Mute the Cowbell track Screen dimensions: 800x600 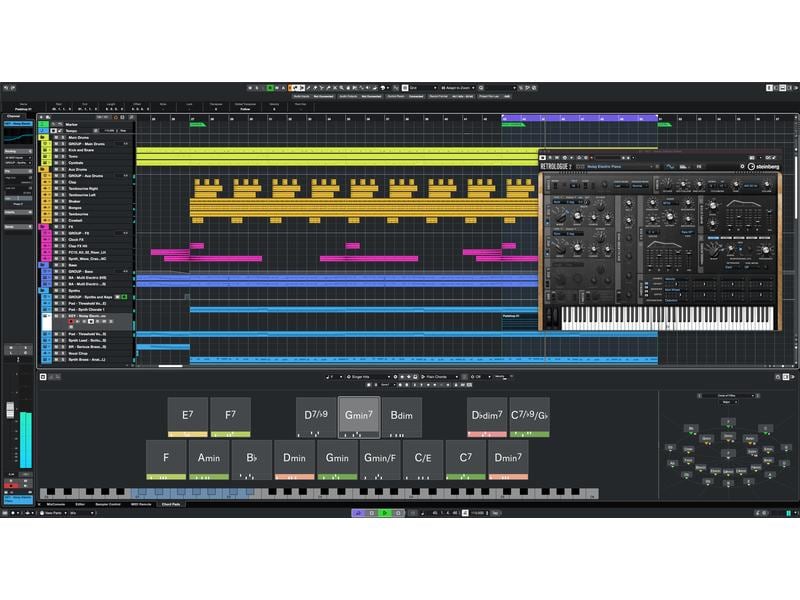tap(57, 220)
